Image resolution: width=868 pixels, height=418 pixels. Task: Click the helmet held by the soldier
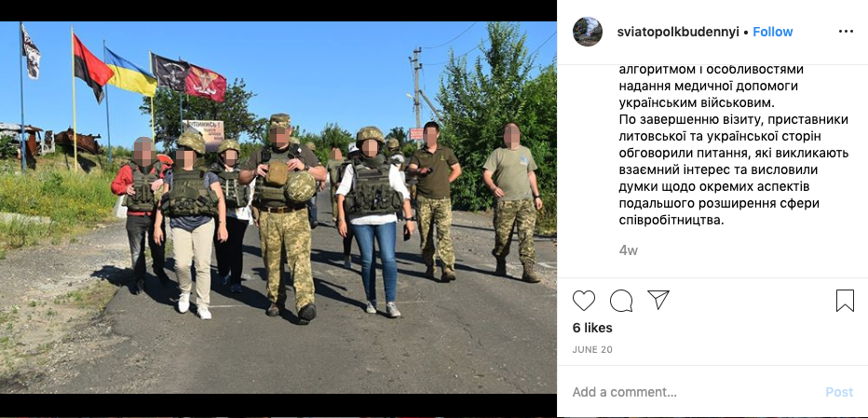pyautogui.click(x=301, y=186)
